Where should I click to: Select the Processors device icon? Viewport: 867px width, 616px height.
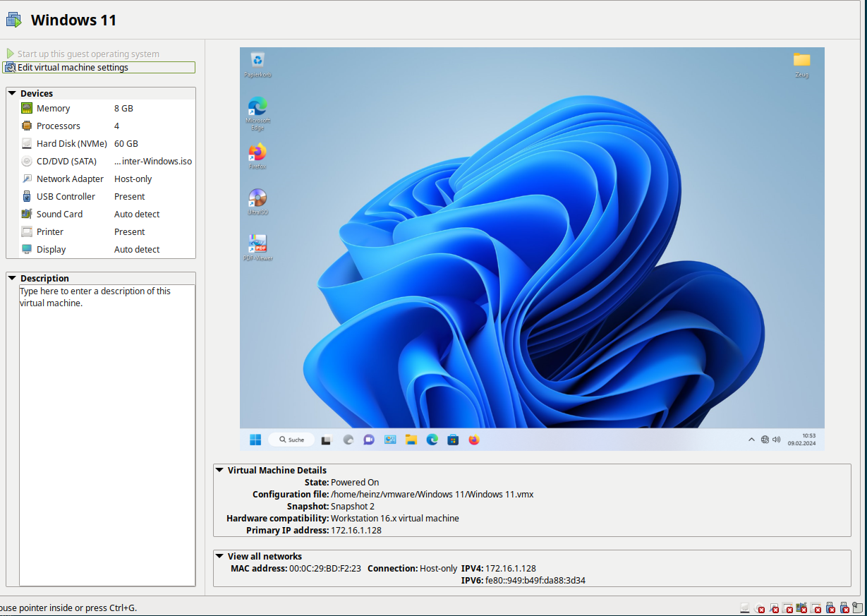(27, 126)
